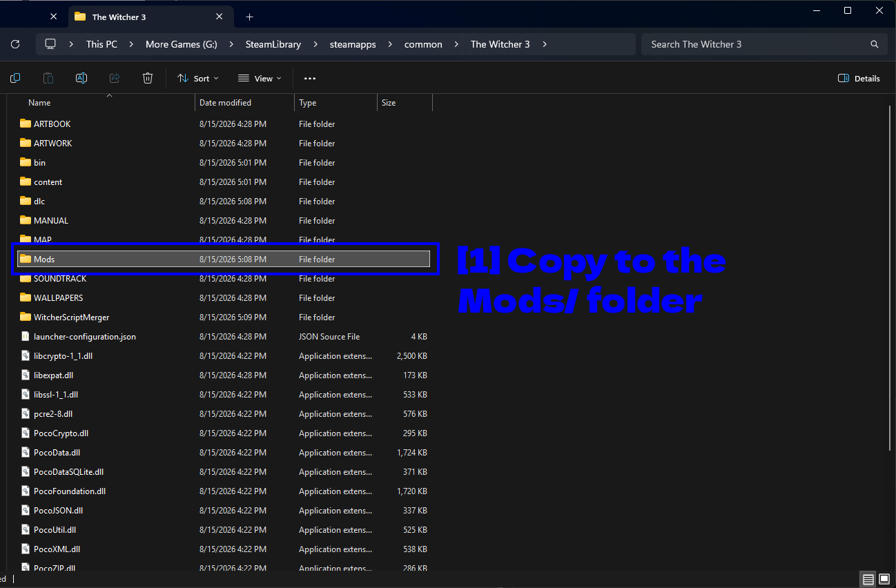The width and height of the screenshot is (896, 588).
Task: Select the bin folder
Action: (x=224, y=163)
